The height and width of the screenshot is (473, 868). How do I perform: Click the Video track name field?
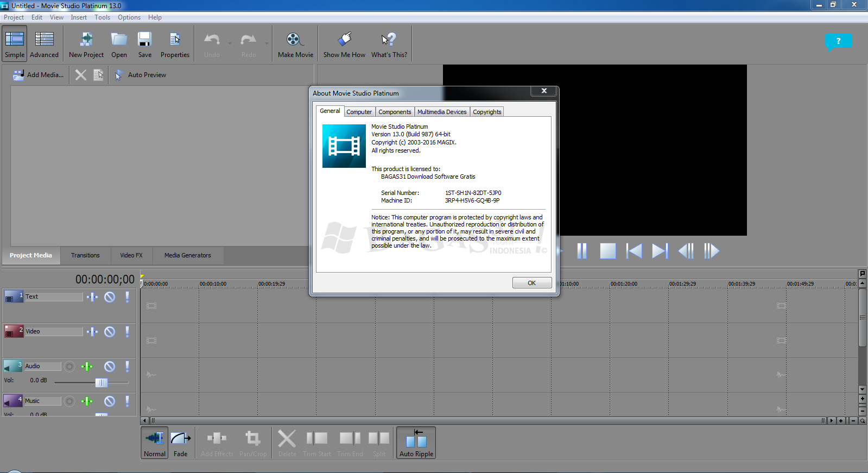(x=54, y=331)
